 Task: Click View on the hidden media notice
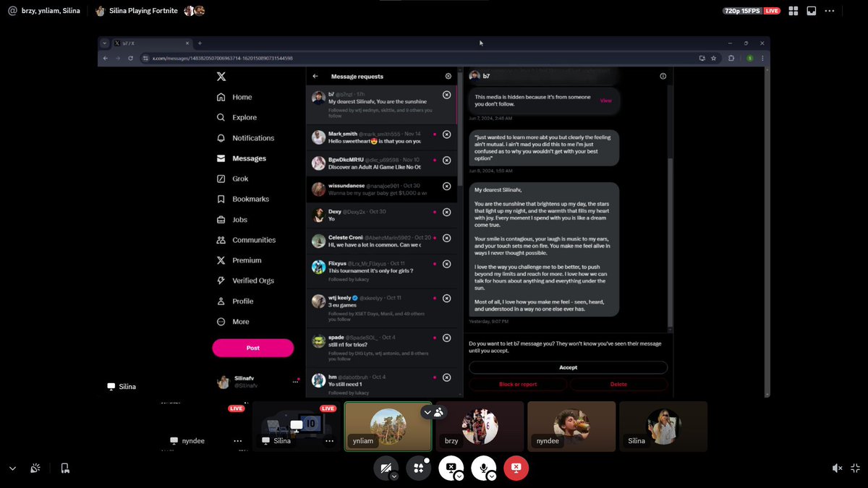(606, 100)
